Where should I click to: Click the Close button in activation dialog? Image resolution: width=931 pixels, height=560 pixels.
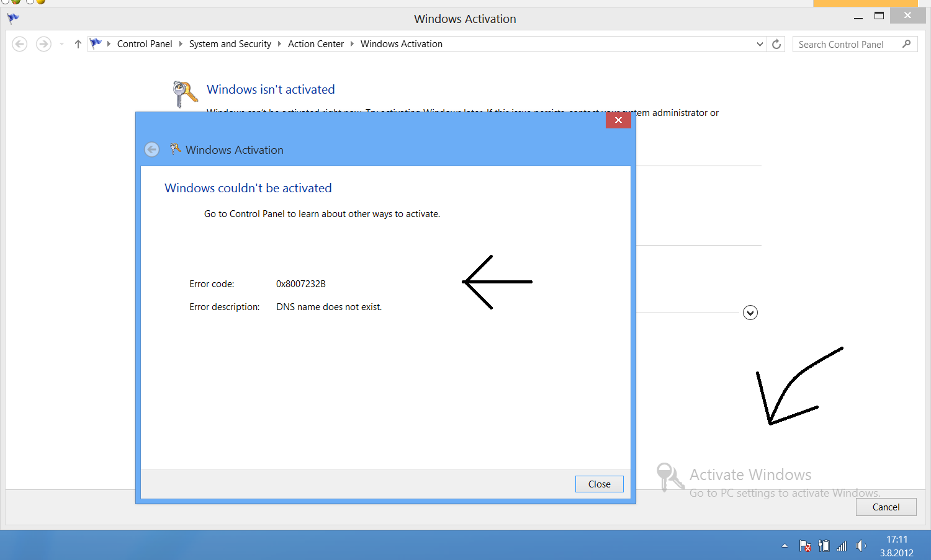[x=599, y=484]
